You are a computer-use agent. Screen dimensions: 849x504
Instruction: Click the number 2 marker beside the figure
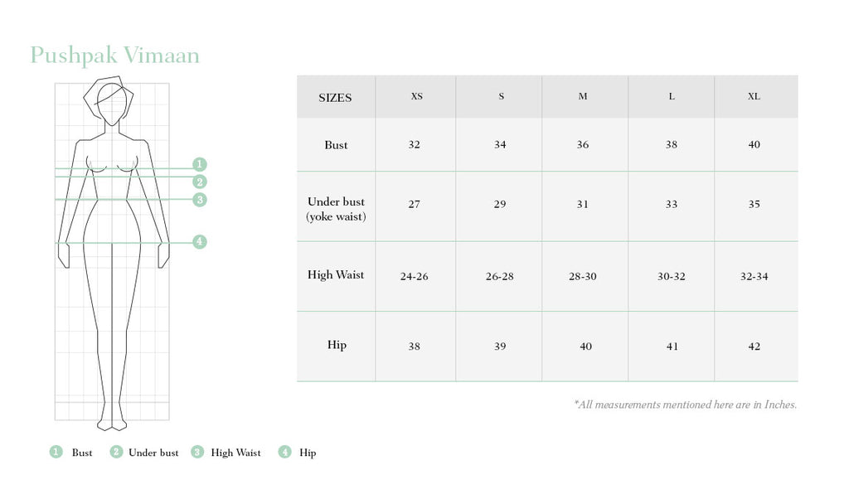tap(200, 182)
